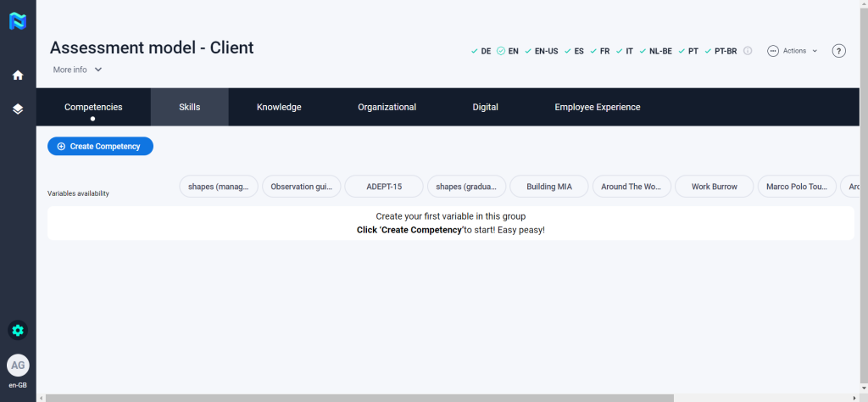This screenshot has width=868, height=402.
Task: Open settings with the green gear icon
Action: (18, 331)
